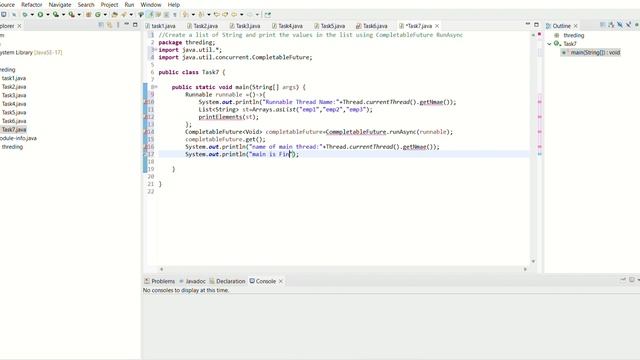Toggle Show Whitespace Characters in toolbar
This screenshot has width=640, height=360.
tap(175, 14)
